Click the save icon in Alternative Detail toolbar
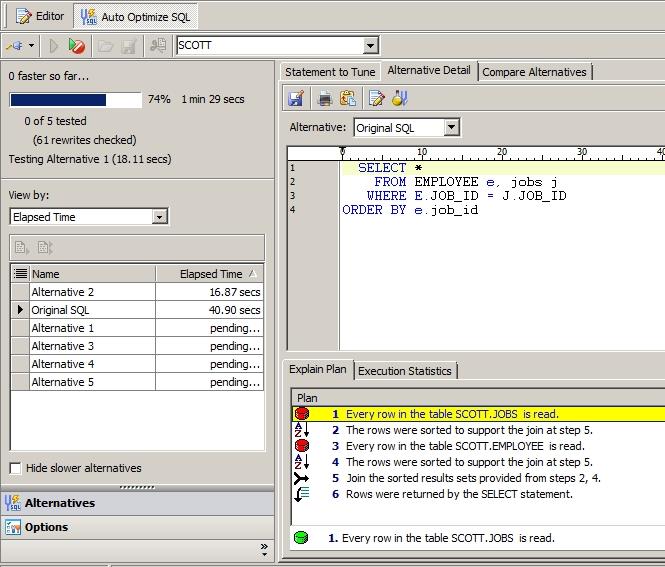This screenshot has height=567, width=665. point(296,98)
